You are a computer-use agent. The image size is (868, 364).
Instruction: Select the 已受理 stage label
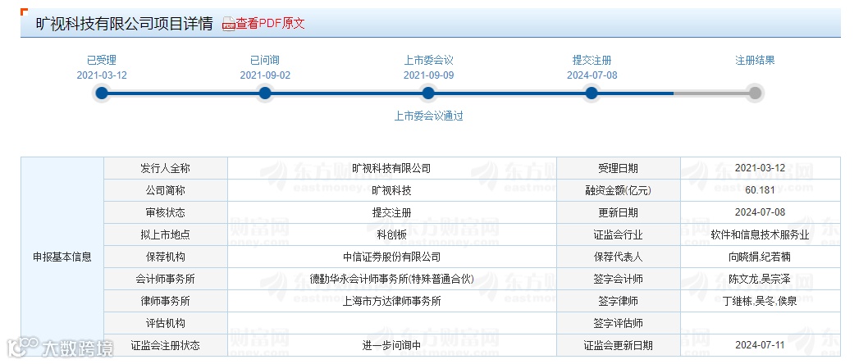102,61
